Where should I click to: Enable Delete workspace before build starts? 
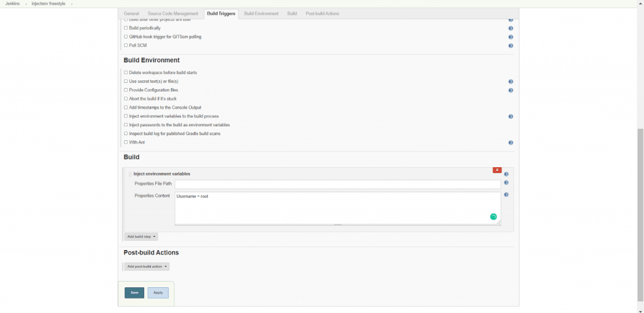click(x=126, y=73)
